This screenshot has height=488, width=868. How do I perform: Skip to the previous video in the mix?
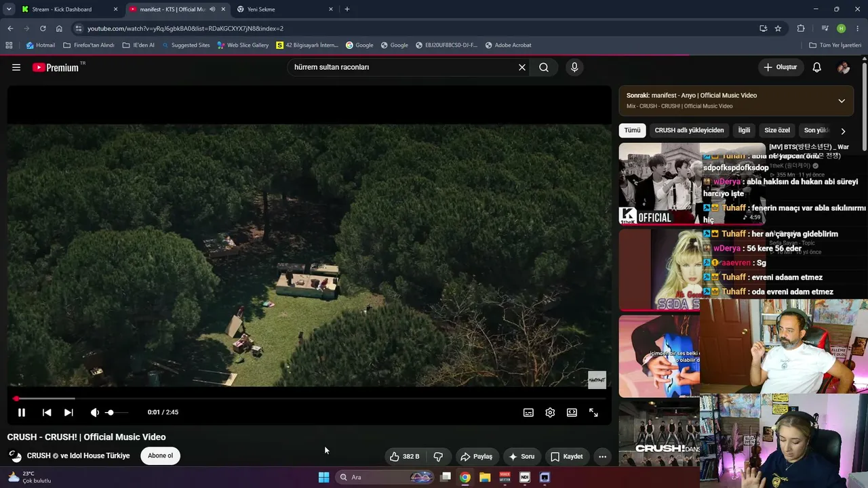47,412
